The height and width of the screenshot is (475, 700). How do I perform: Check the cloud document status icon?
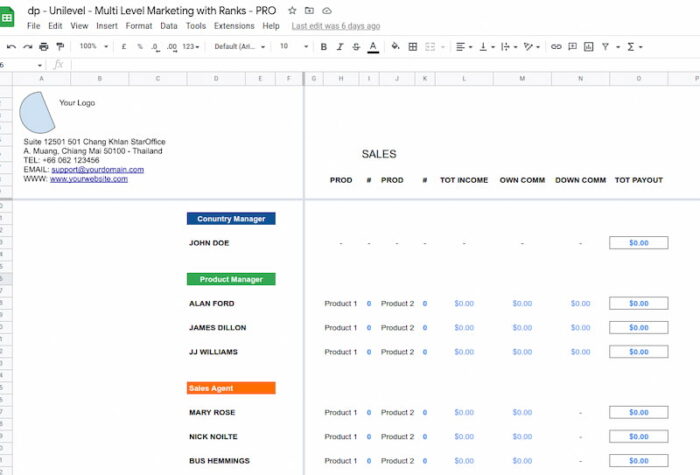point(327,10)
